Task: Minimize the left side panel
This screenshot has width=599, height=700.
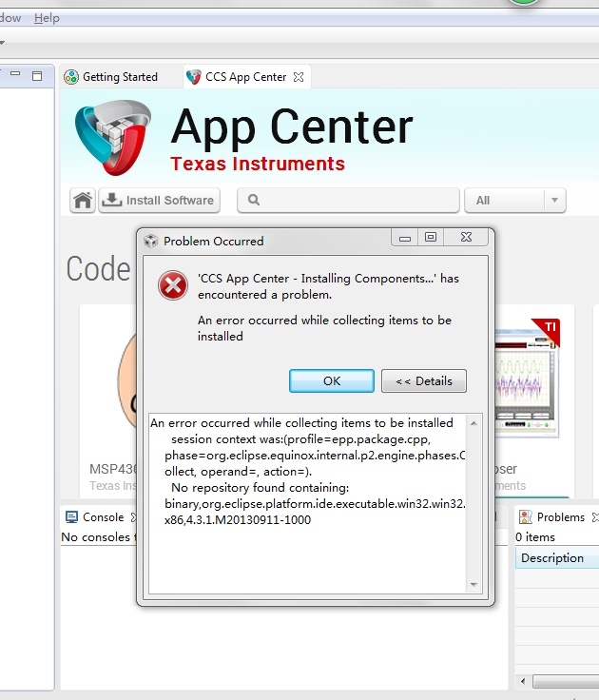Action: coord(15,74)
